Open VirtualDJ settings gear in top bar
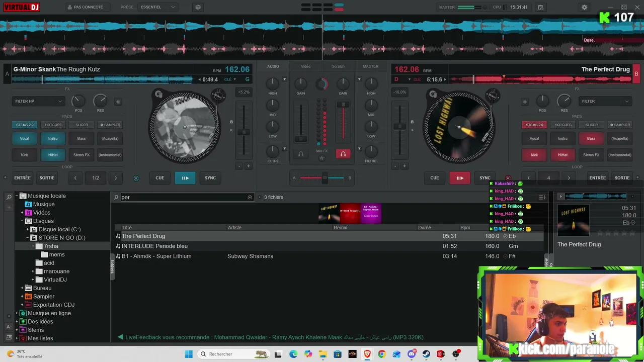 pos(584,8)
